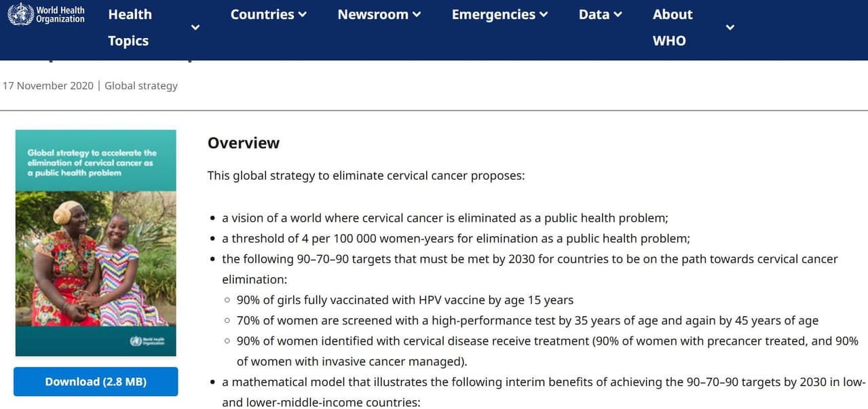868x409 pixels.
Task: Click the chevron next to Emergencies
Action: pos(544,15)
